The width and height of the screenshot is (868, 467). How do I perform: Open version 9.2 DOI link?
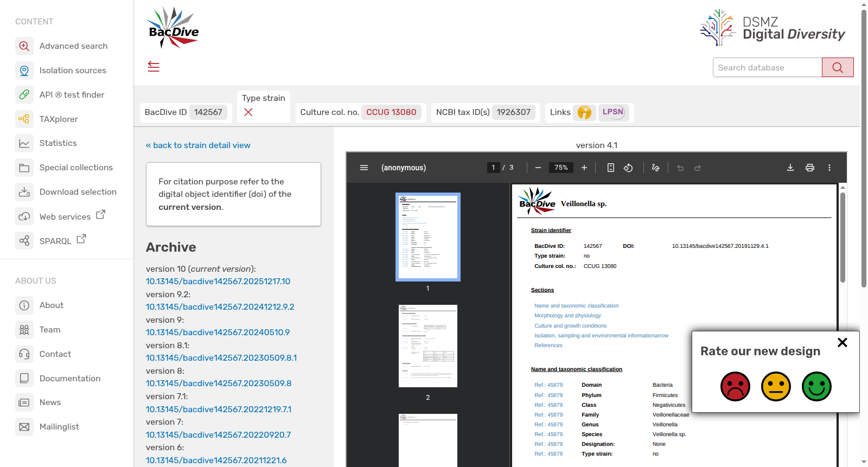[x=220, y=307]
